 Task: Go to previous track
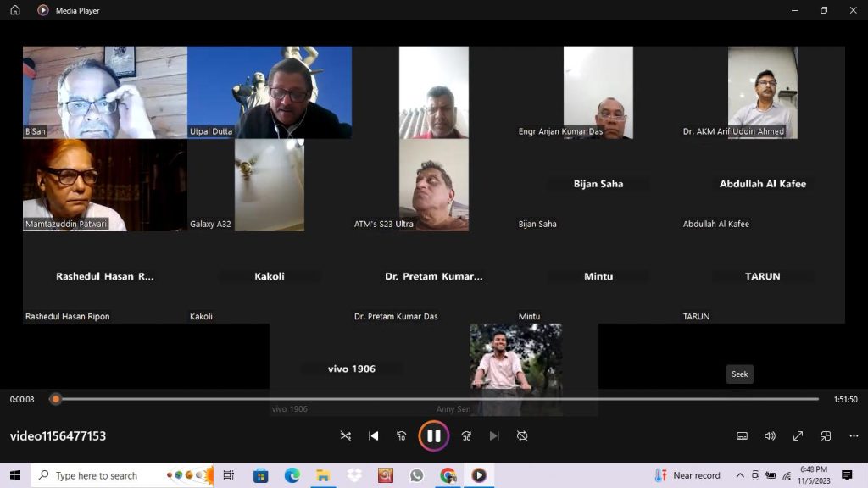click(373, 435)
